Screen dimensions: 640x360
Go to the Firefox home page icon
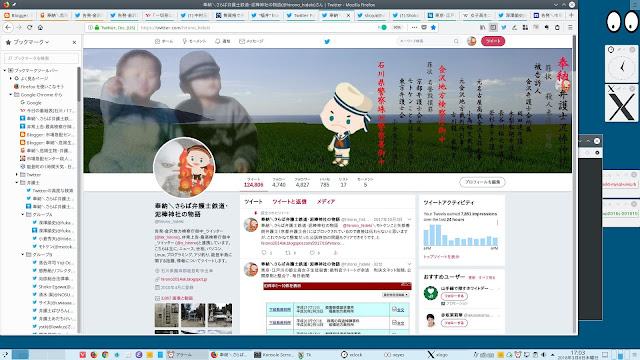tap(40, 27)
